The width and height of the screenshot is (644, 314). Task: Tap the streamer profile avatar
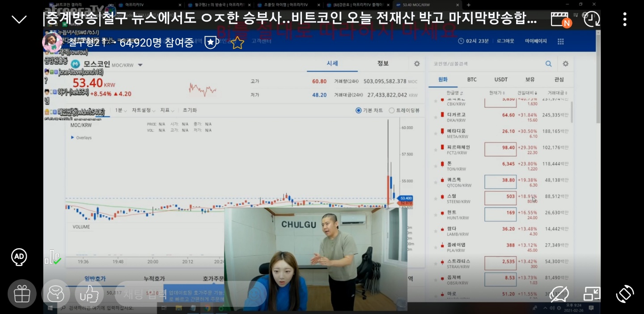(x=52, y=42)
